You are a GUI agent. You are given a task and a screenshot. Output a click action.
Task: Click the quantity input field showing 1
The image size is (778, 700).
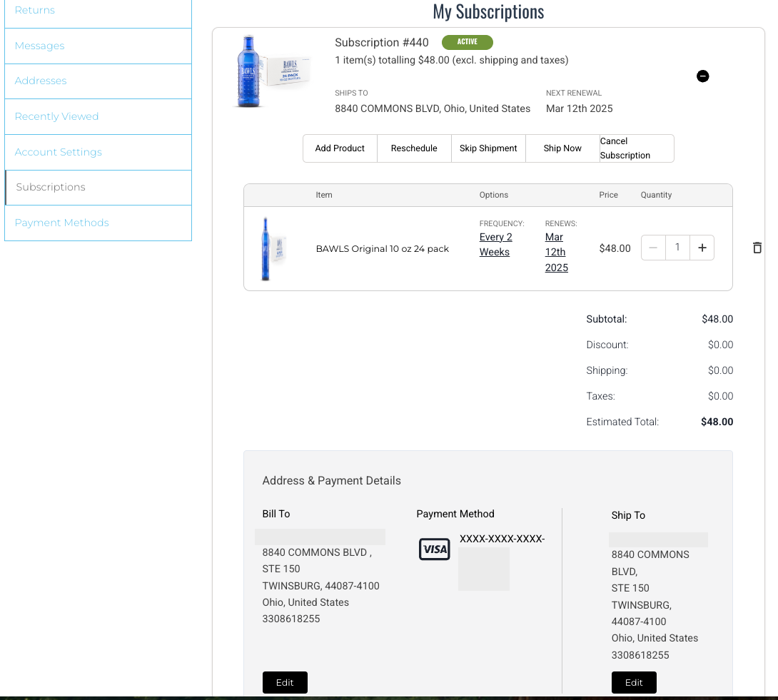677,248
